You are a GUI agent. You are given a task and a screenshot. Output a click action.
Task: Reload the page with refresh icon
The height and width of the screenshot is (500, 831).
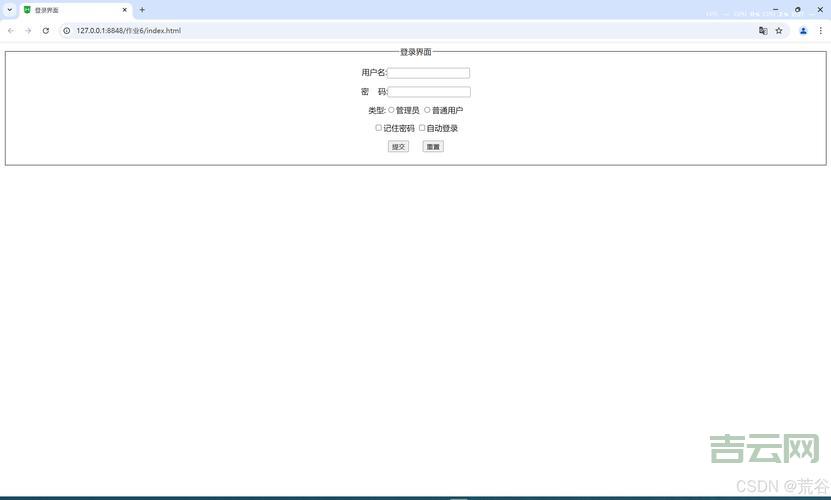coord(46,31)
